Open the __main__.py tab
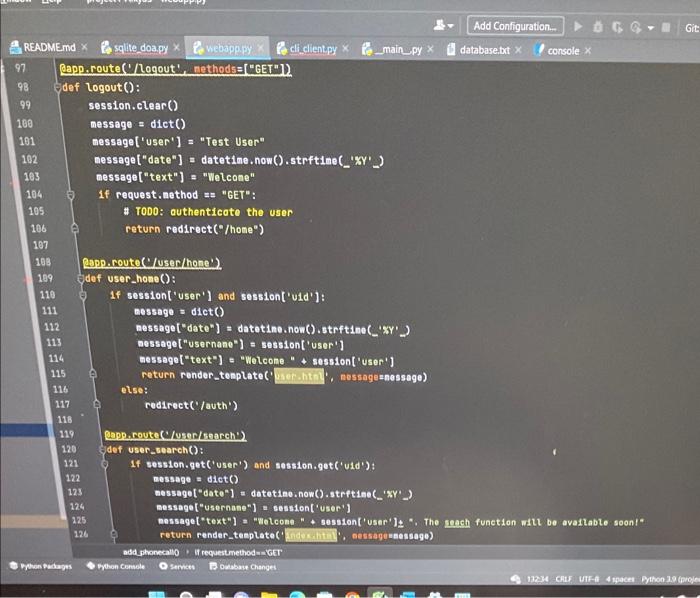 (x=398, y=50)
